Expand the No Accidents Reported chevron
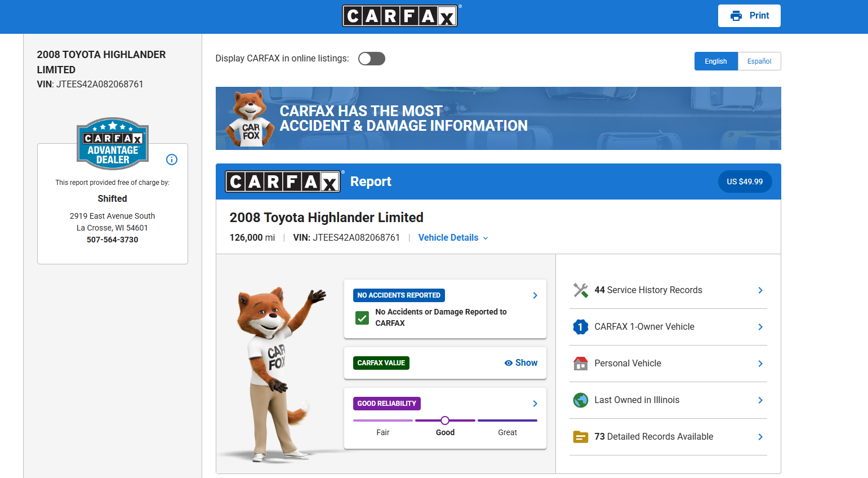This screenshot has height=478, width=868. pyautogui.click(x=535, y=295)
